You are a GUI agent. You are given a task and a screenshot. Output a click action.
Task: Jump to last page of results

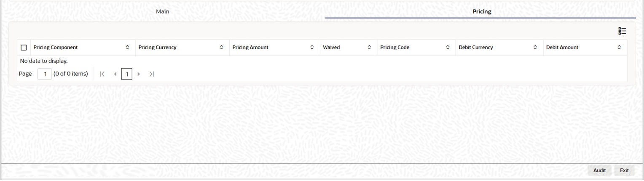152,74
